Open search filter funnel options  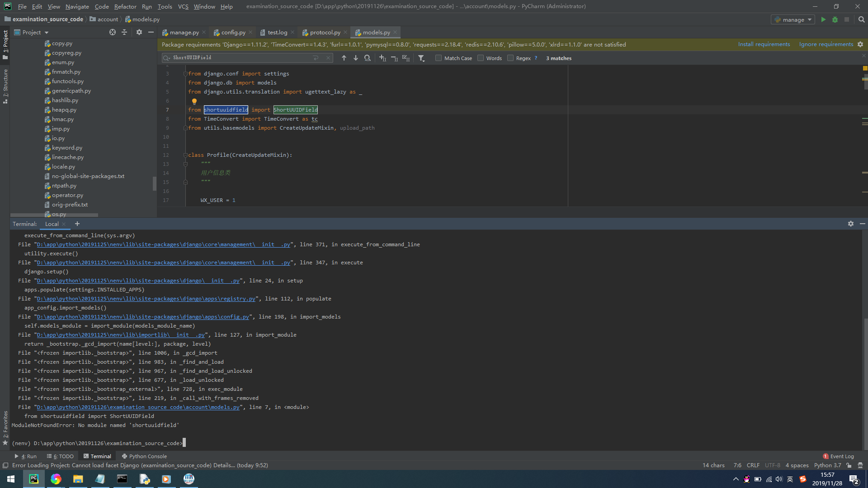point(421,58)
